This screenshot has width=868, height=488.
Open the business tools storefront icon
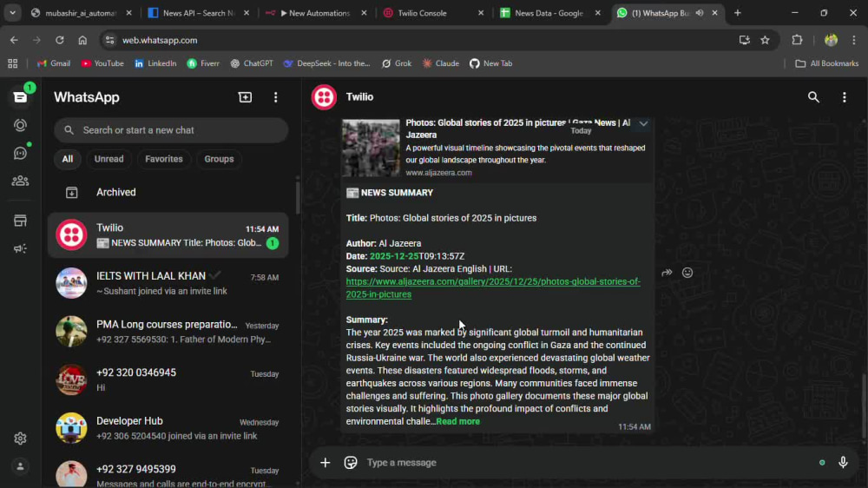point(21,221)
